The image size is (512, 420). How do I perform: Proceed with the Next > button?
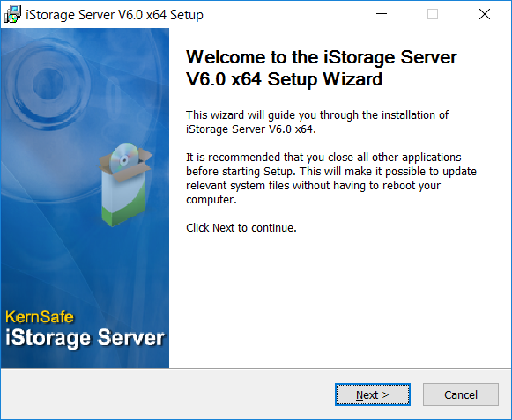(372, 394)
